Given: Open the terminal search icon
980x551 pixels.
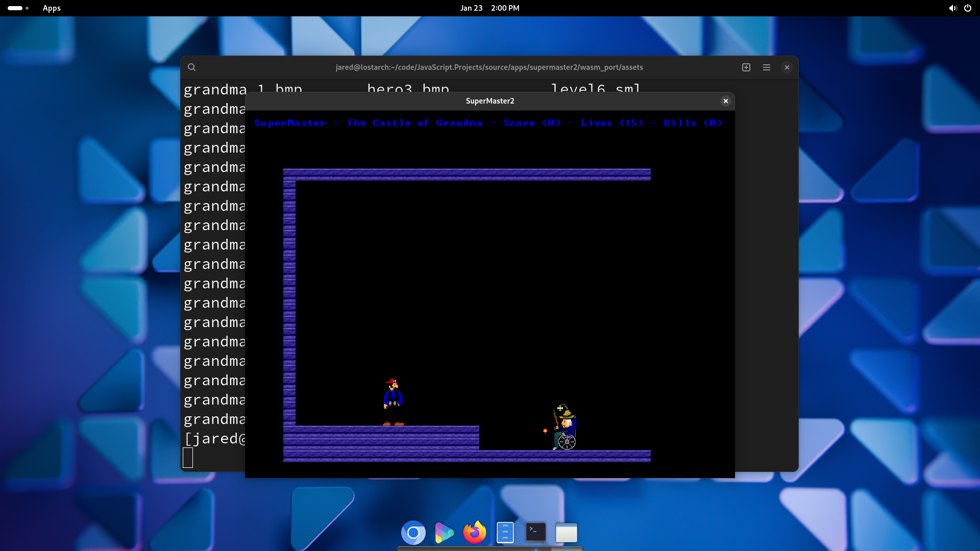Looking at the screenshot, I should (x=191, y=67).
